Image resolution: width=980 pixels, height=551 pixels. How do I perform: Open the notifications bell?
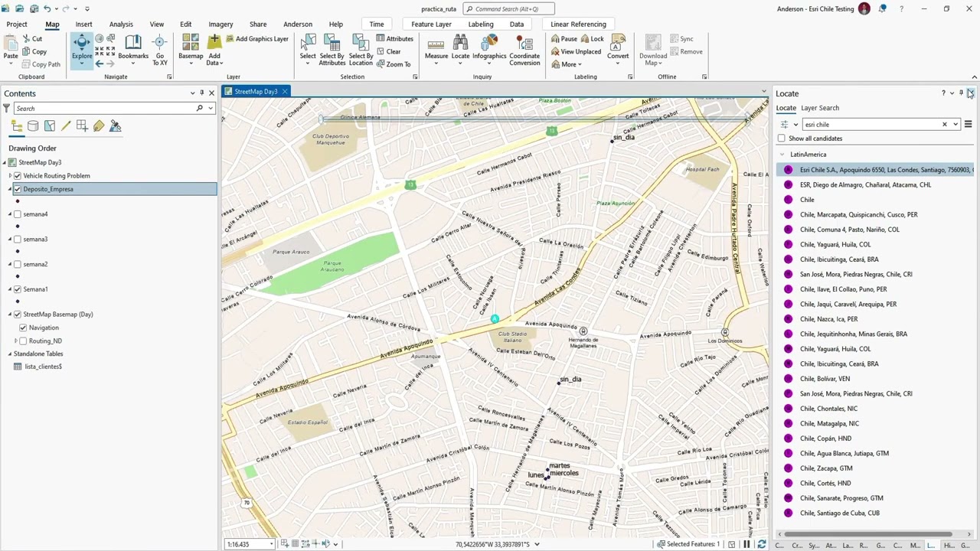coord(882,8)
